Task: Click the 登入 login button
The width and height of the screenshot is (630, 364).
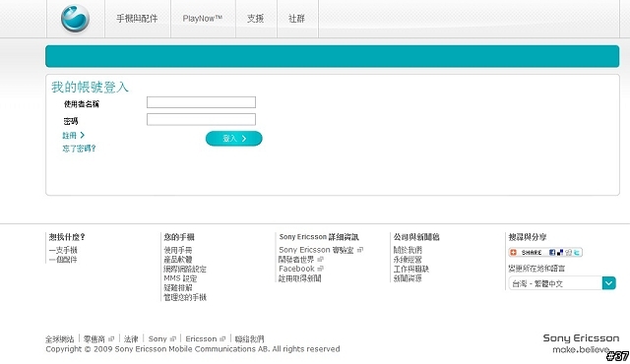Action: 234,139
